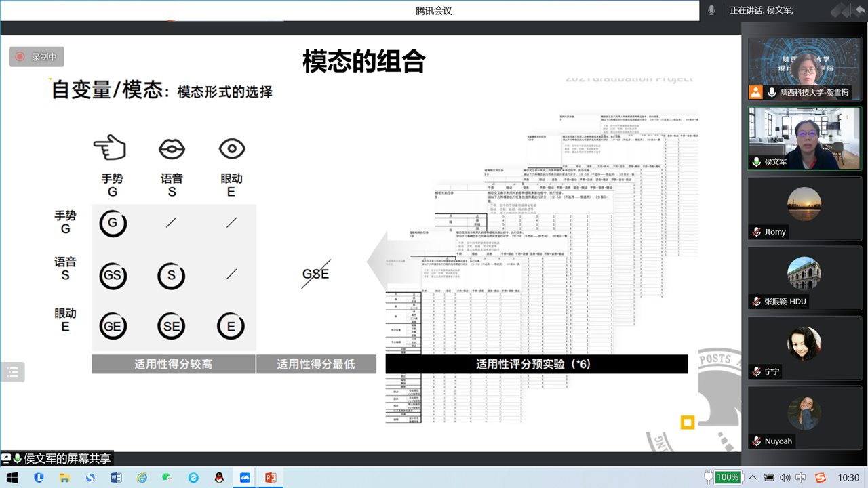Open the Windows Start menu
The height and width of the screenshot is (488, 868).
12,477
